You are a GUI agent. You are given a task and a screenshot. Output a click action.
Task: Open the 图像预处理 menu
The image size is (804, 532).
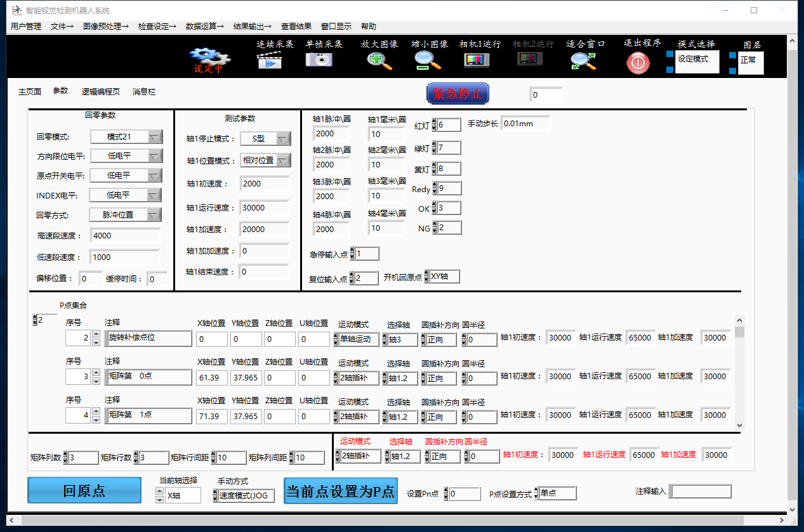pos(106,26)
